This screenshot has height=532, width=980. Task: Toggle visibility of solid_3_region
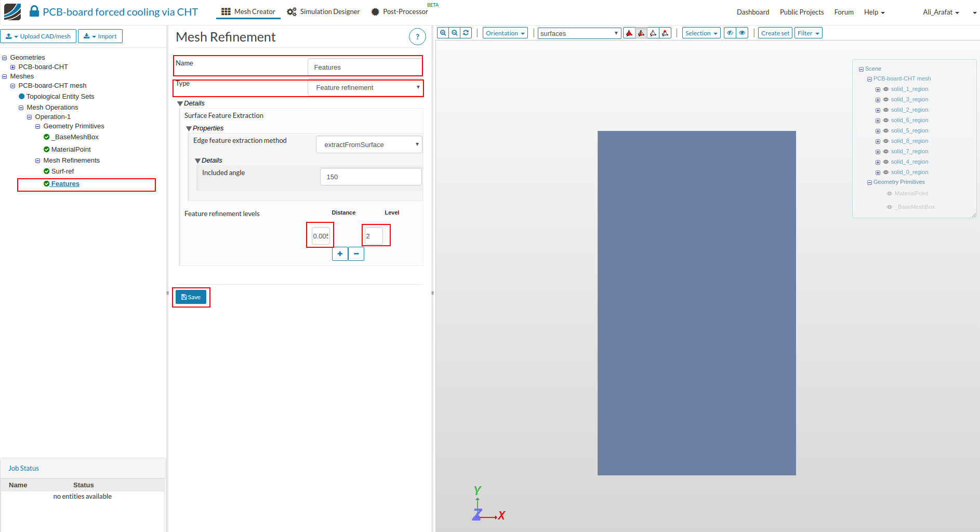tap(886, 100)
